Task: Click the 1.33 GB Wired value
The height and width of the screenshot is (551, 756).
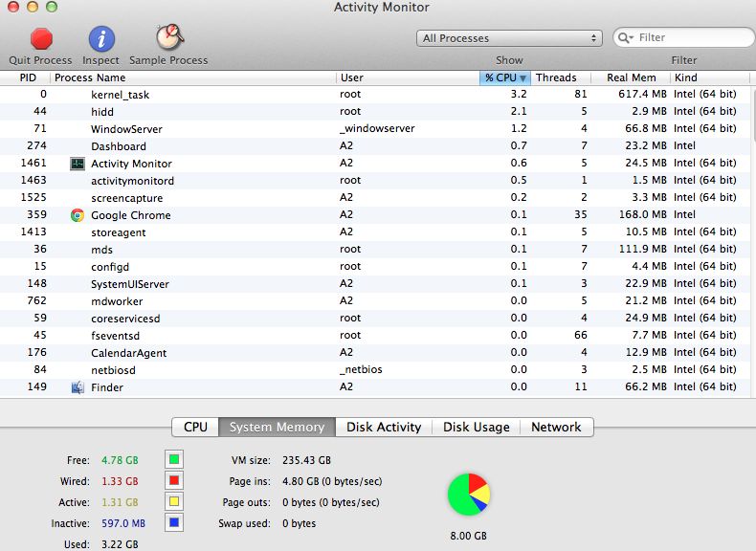Action: click(x=120, y=481)
